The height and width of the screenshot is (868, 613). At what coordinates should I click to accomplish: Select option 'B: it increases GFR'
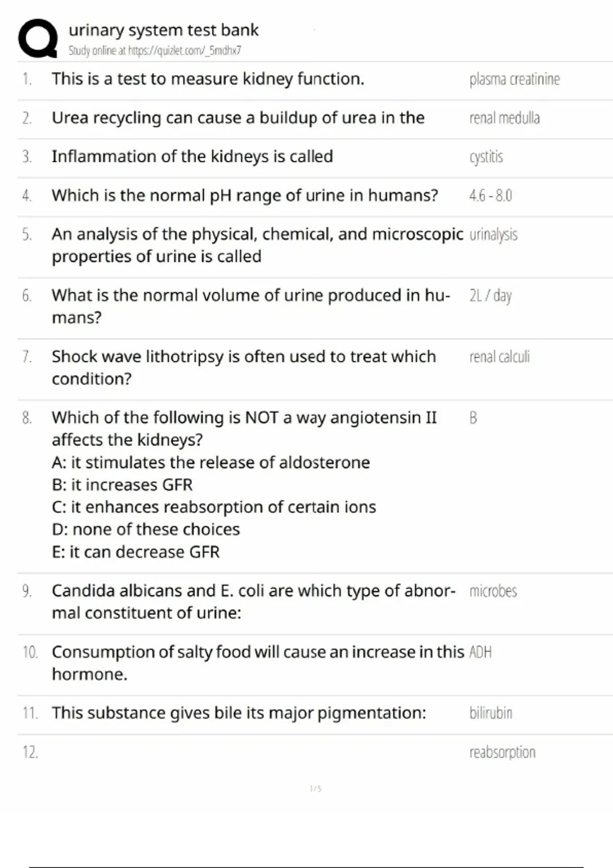pos(122,485)
